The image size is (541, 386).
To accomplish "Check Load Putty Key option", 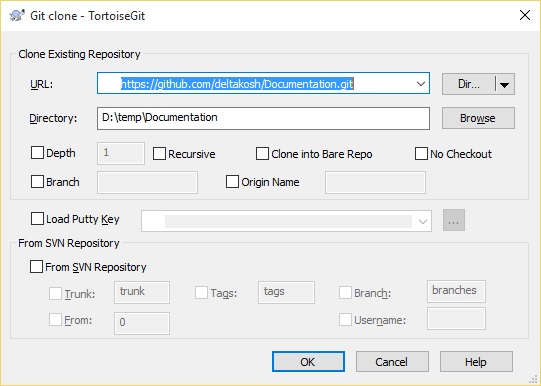I will tap(37, 219).
